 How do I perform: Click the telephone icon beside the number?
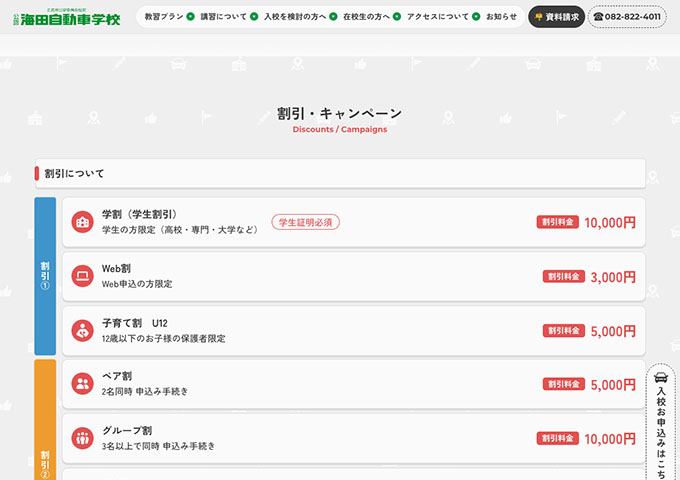click(x=598, y=17)
